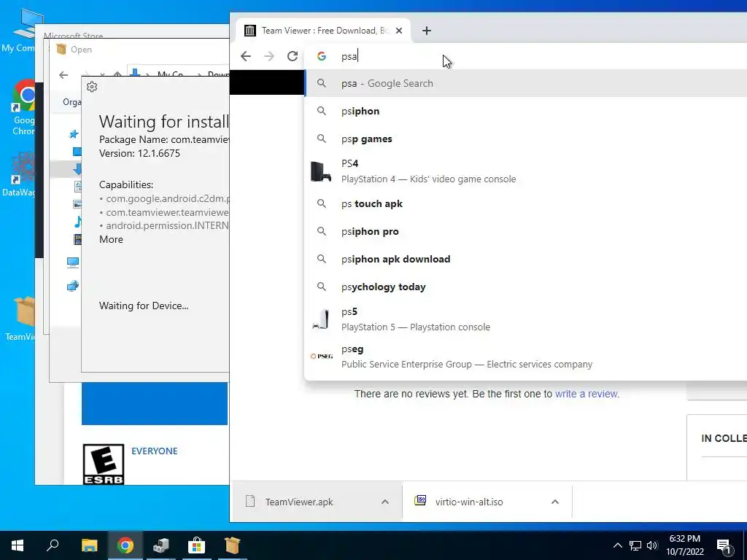Select the This PC monitor icon in Open dialog
The height and width of the screenshot is (560, 747).
click(73, 262)
